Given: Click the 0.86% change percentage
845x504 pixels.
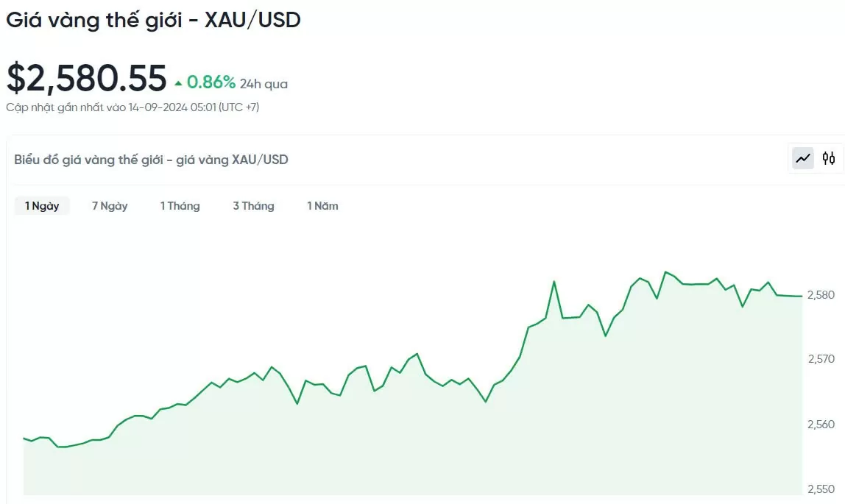Looking at the screenshot, I should pos(211,82).
